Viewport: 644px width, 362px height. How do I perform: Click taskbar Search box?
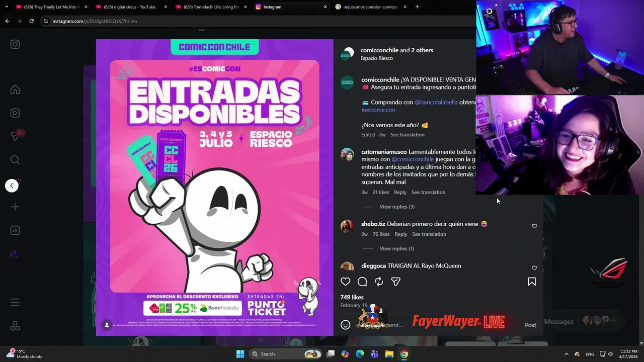pyautogui.click(x=285, y=354)
